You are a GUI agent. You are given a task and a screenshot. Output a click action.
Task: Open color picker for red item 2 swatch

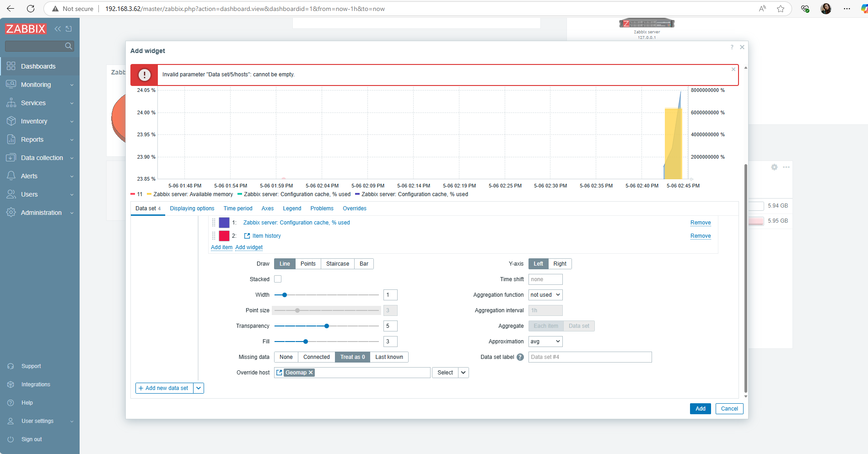point(224,236)
